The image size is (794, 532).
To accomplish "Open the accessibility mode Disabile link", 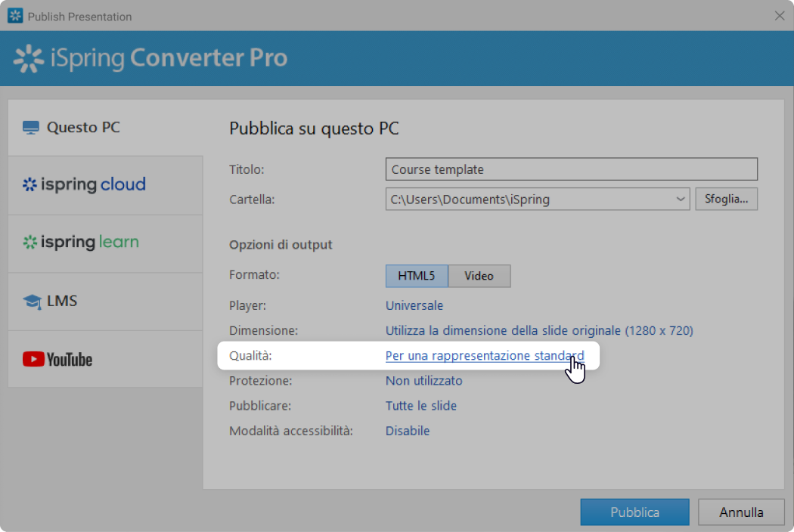I will 408,431.
